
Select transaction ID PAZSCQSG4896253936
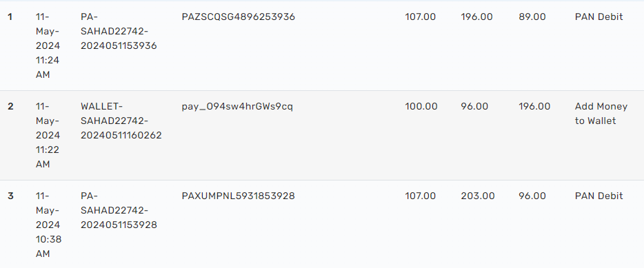pyautogui.click(x=238, y=17)
